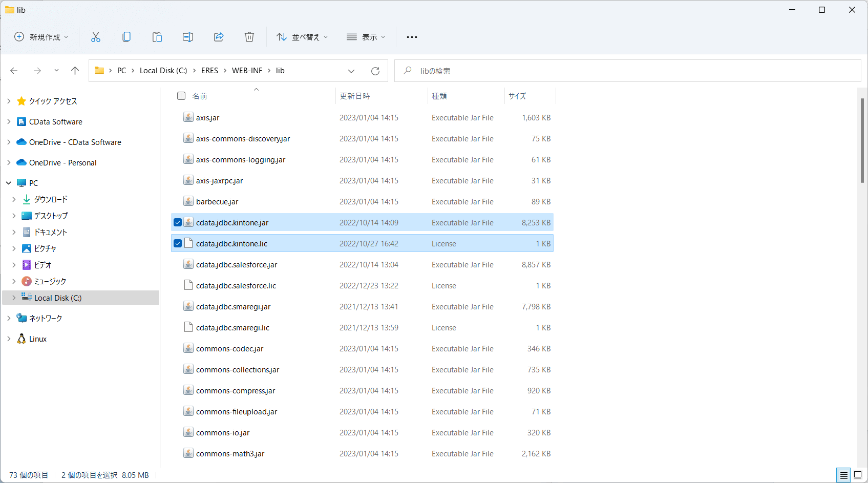Switch to large thumbnails view in status bar

(858, 475)
